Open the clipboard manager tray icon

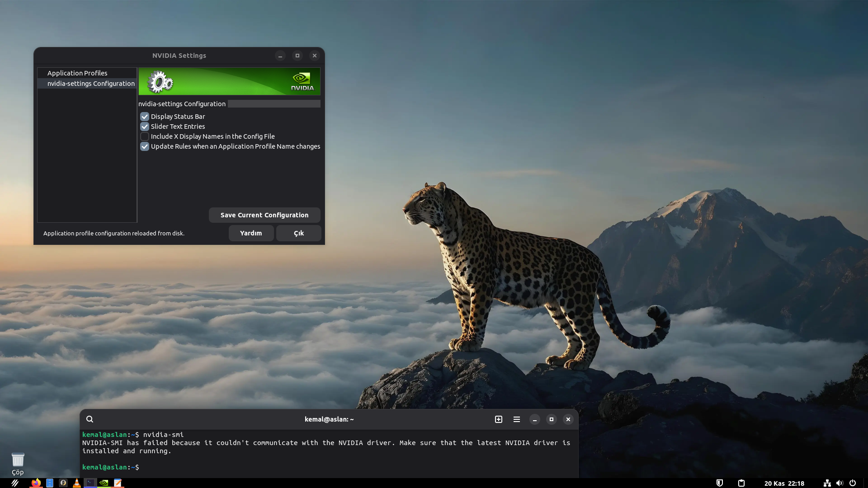pos(741,483)
